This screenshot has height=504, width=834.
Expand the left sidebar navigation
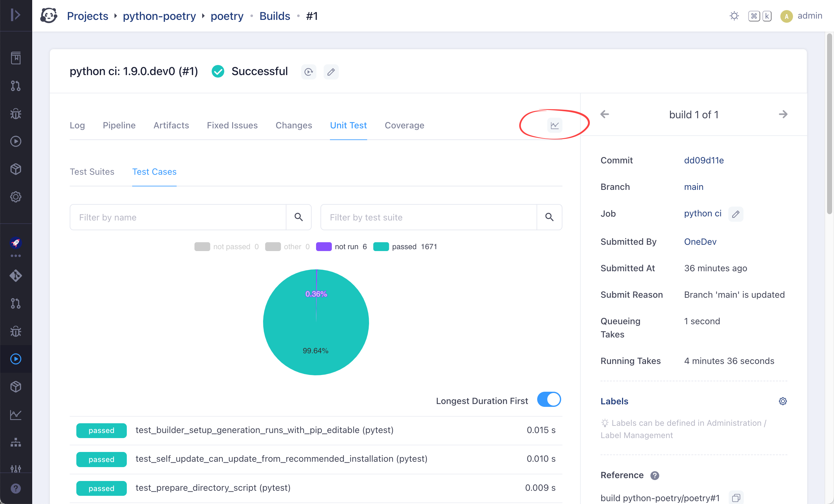15,15
